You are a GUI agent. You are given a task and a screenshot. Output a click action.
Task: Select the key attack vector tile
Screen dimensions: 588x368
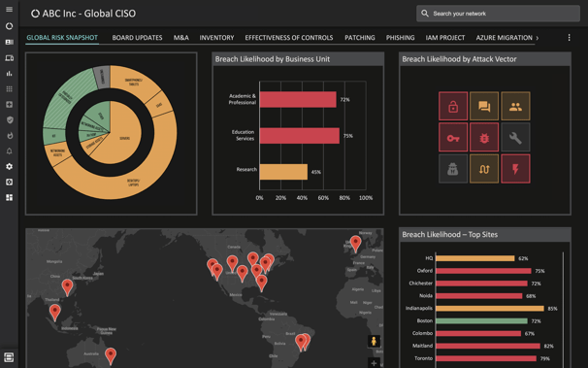point(453,137)
